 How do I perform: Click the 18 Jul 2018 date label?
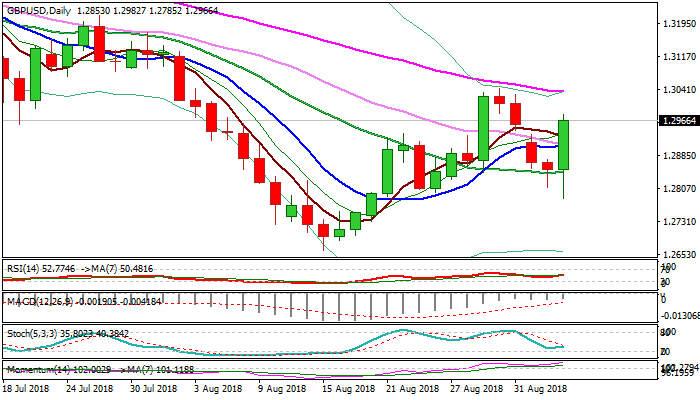[x=30, y=387]
